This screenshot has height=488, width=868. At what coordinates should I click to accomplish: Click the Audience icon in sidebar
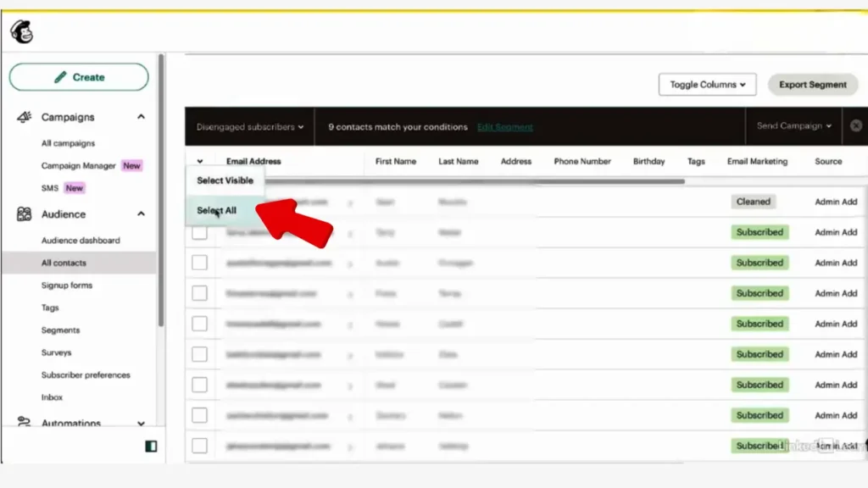point(25,214)
